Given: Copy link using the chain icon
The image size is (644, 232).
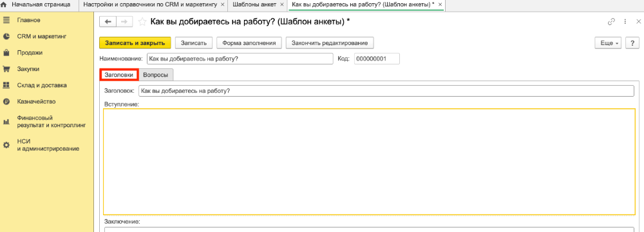Looking at the screenshot, I should [x=612, y=22].
